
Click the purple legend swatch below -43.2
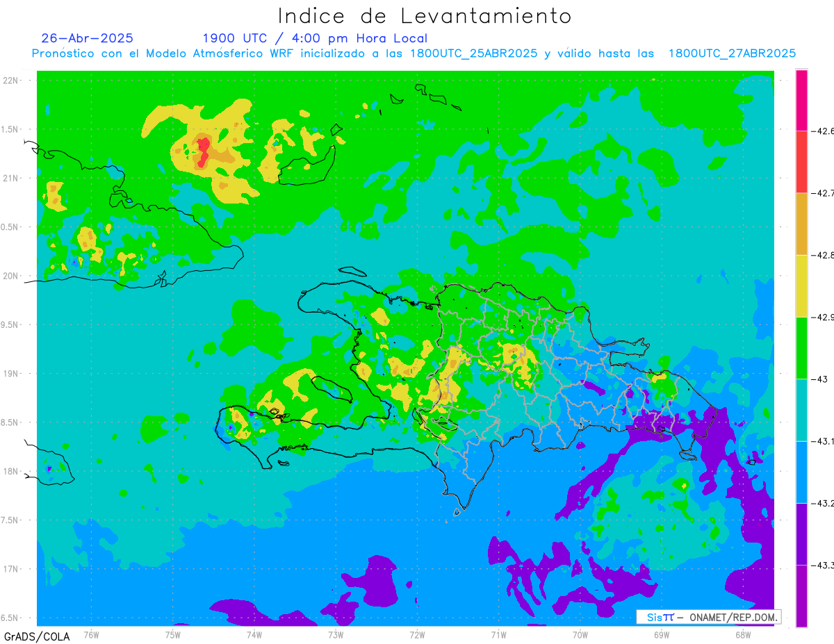(801, 534)
